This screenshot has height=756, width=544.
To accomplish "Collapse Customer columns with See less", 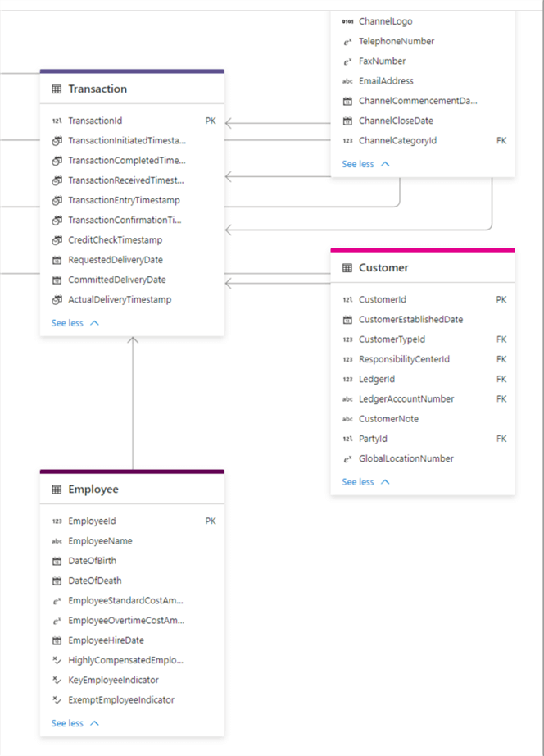I will point(365,482).
